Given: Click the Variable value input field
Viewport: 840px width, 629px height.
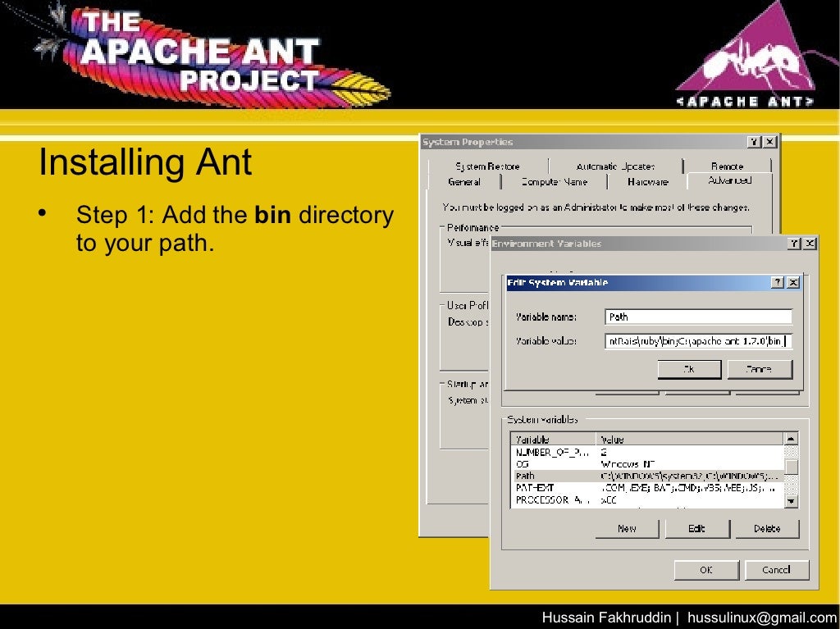Looking at the screenshot, I should [698, 341].
